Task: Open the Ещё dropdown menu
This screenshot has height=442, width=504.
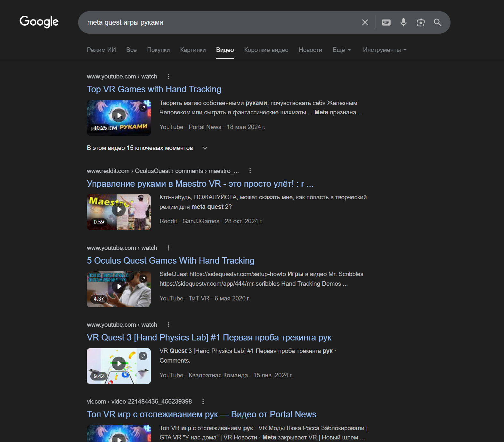Action: (342, 50)
